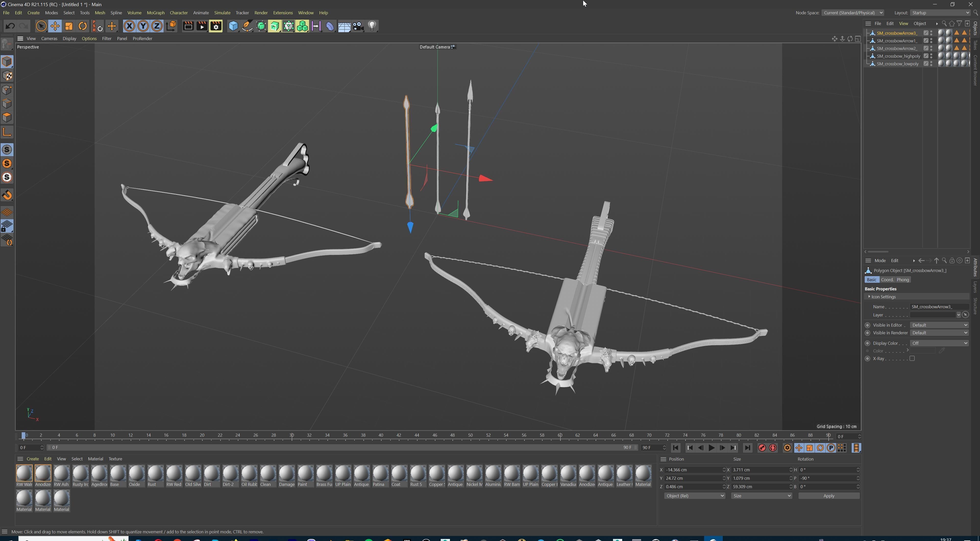Viewport: 980px width, 541px height.
Task: Select the Spline Pen tool
Action: point(247,26)
